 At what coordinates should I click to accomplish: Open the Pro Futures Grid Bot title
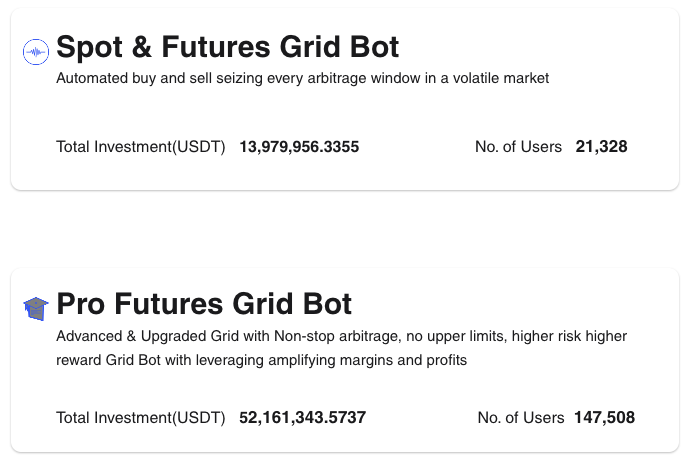coord(204,304)
